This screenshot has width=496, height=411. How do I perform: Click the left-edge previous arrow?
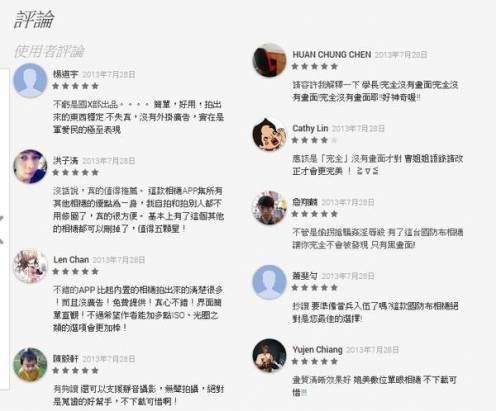(x=2, y=229)
